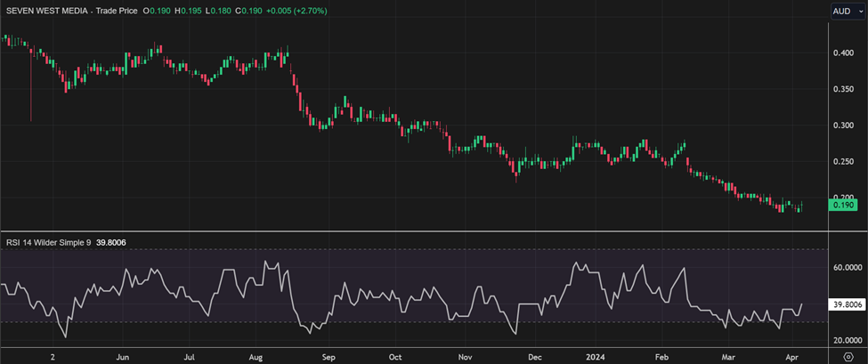Select the RSI value tag 39.8006
868x364 pixels.
coord(846,304)
